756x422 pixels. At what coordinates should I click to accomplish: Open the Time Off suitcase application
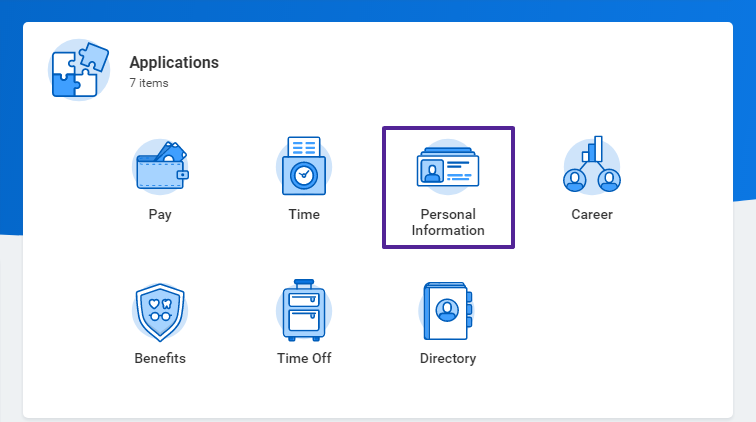304,310
